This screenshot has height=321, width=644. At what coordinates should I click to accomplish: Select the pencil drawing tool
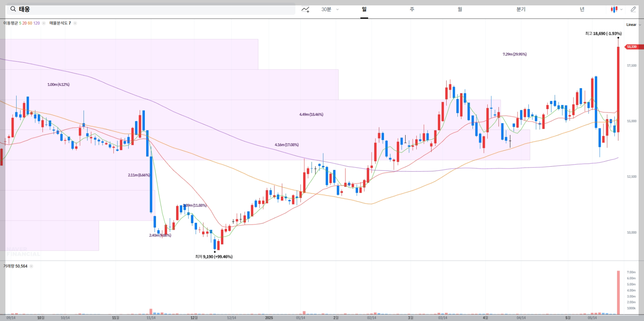point(633,9)
